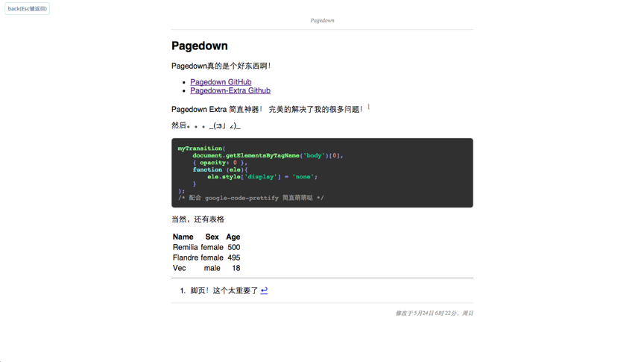644x362 pixels.
Task: Click the google-code-prettify comment line
Action: tap(250, 198)
